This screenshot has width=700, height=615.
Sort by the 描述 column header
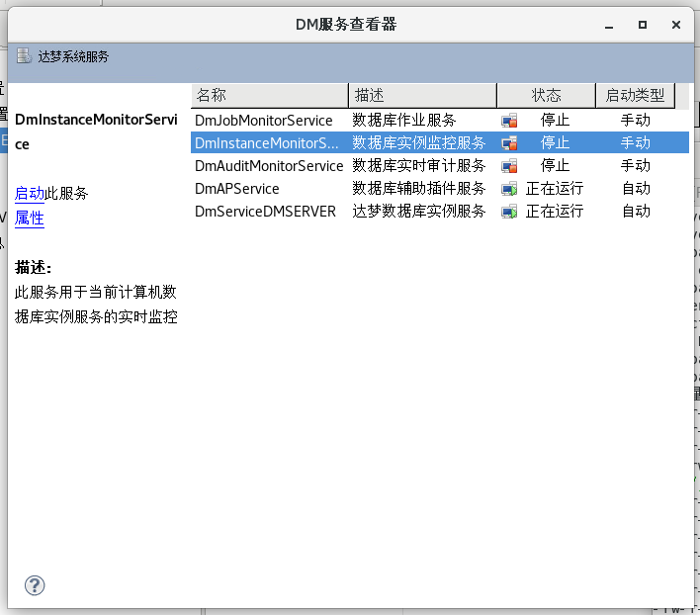422,95
